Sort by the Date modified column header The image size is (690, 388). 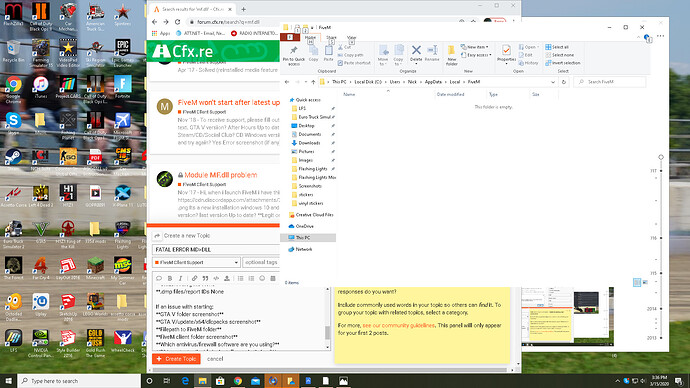[x=450, y=94]
